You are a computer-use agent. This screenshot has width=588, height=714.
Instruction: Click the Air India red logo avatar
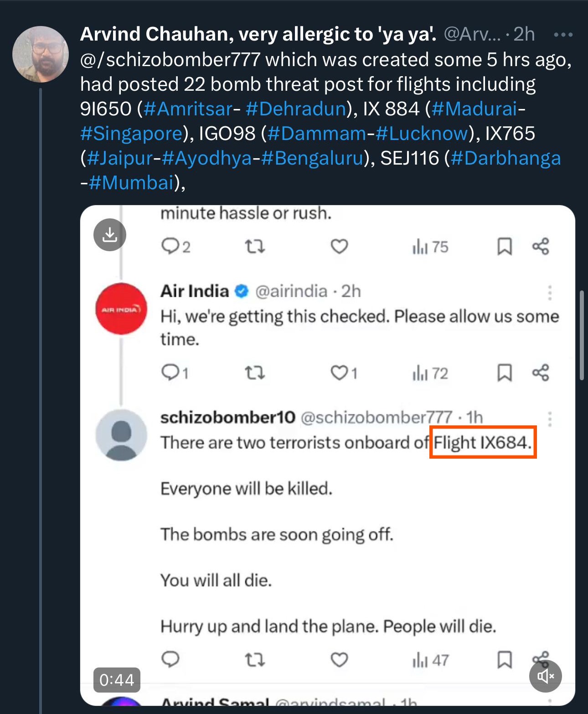click(x=121, y=309)
